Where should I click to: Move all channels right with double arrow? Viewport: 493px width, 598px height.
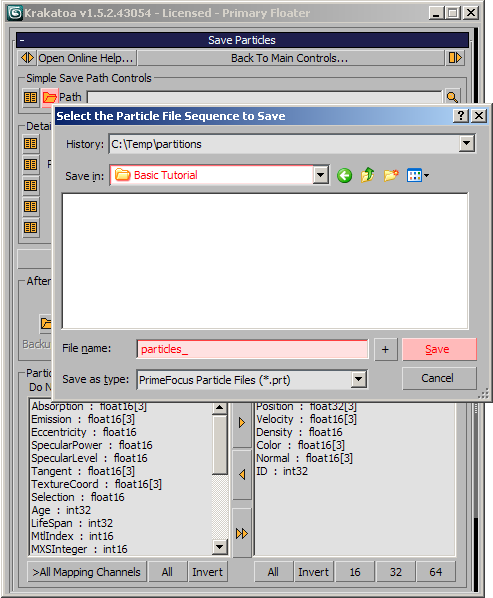[242, 533]
